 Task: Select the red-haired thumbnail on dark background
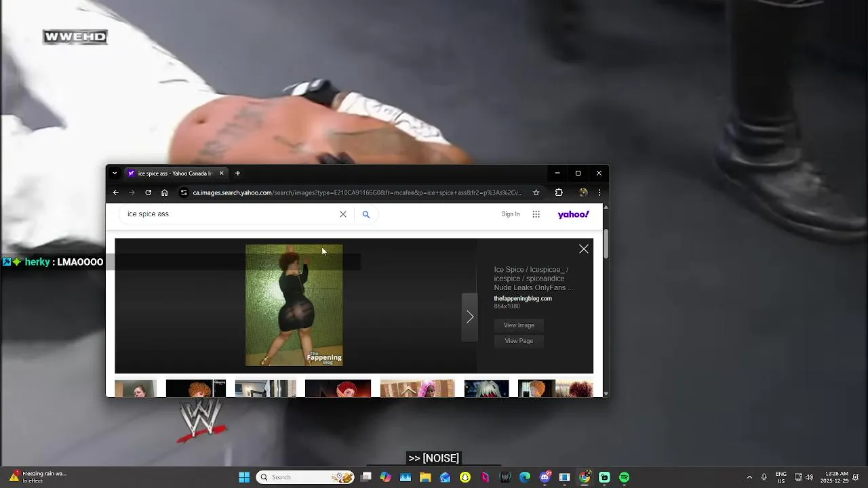[338, 388]
